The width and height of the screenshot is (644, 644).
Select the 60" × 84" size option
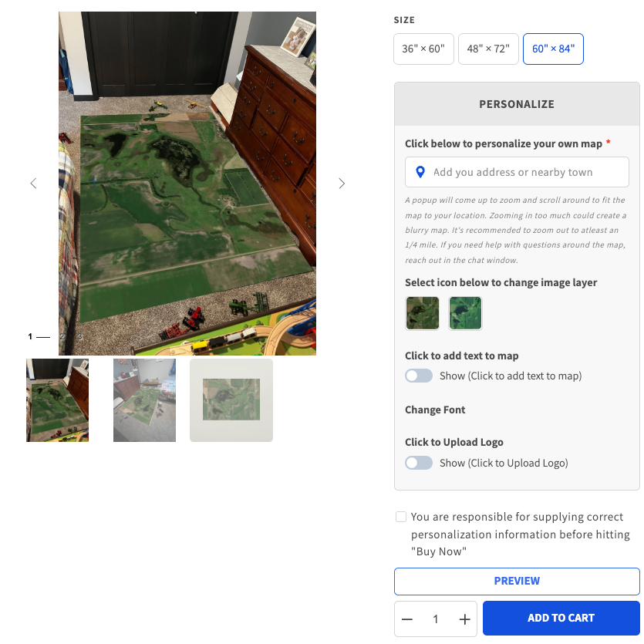point(553,49)
